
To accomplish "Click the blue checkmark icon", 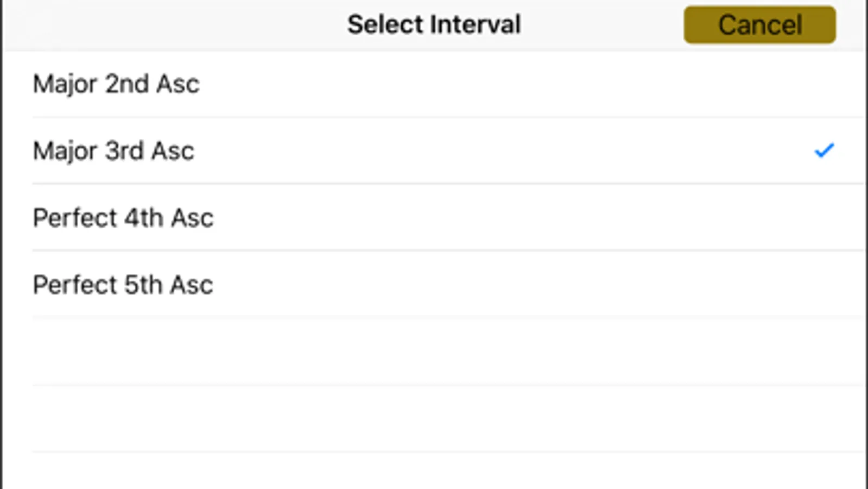I will point(823,150).
